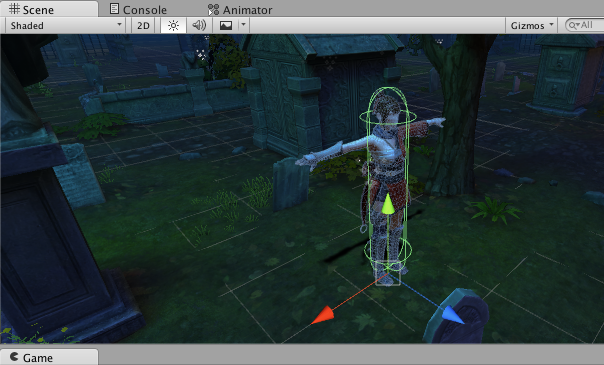Click the Console tab list icon
The width and height of the screenshot is (604, 365).
coord(114,8)
